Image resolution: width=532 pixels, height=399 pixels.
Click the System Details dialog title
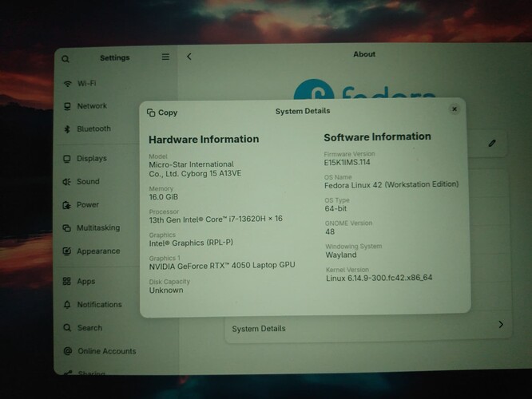point(303,111)
